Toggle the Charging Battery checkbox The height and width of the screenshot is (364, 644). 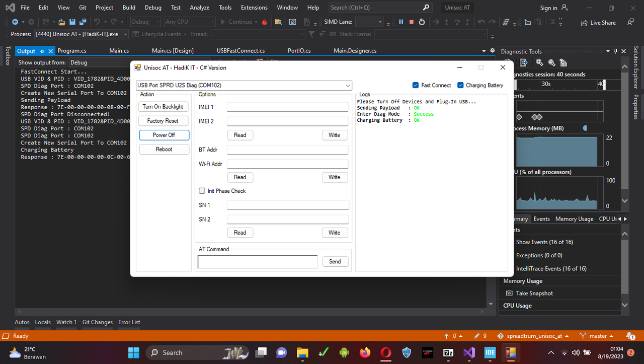click(460, 85)
